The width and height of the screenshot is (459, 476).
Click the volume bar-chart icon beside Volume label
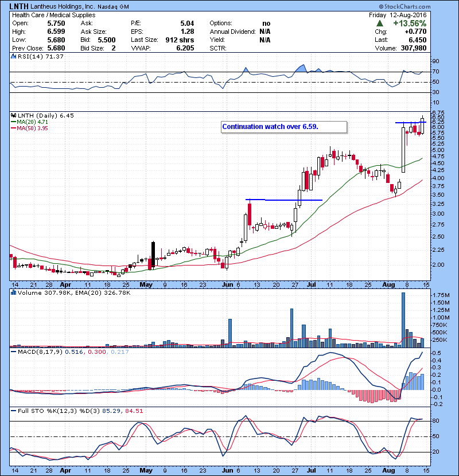pos(13,292)
